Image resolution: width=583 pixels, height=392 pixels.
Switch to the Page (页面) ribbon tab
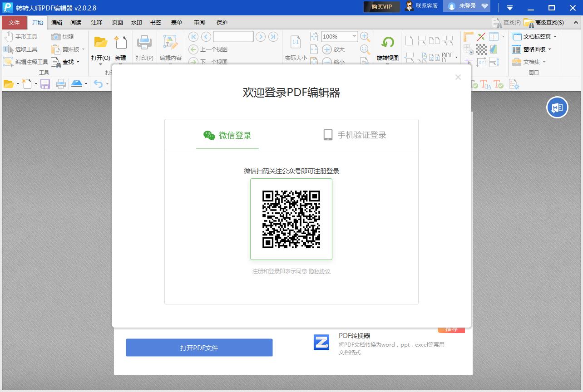click(x=118, y=23)
